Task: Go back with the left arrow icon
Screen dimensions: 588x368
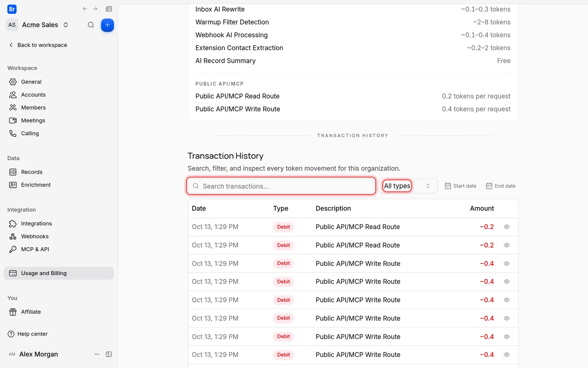Action: [85, 9]
